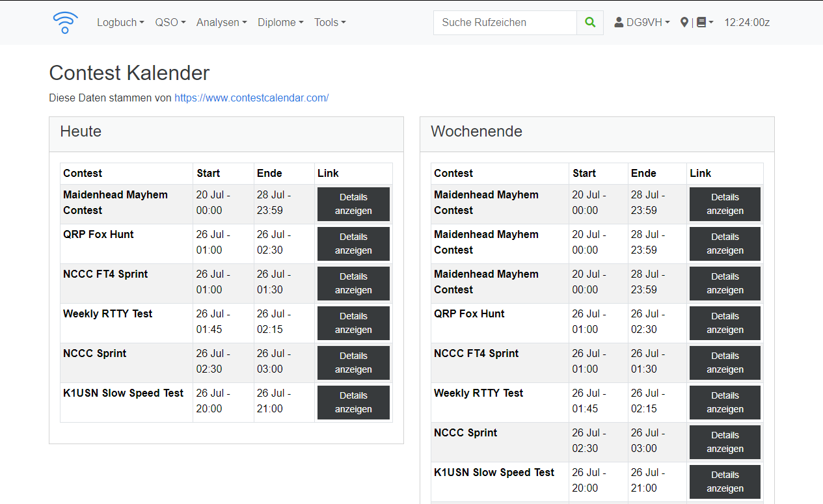Click the Wavelog wifi logo icon
Viewport: 823px width, 504px height.
(x=65, y=22)
